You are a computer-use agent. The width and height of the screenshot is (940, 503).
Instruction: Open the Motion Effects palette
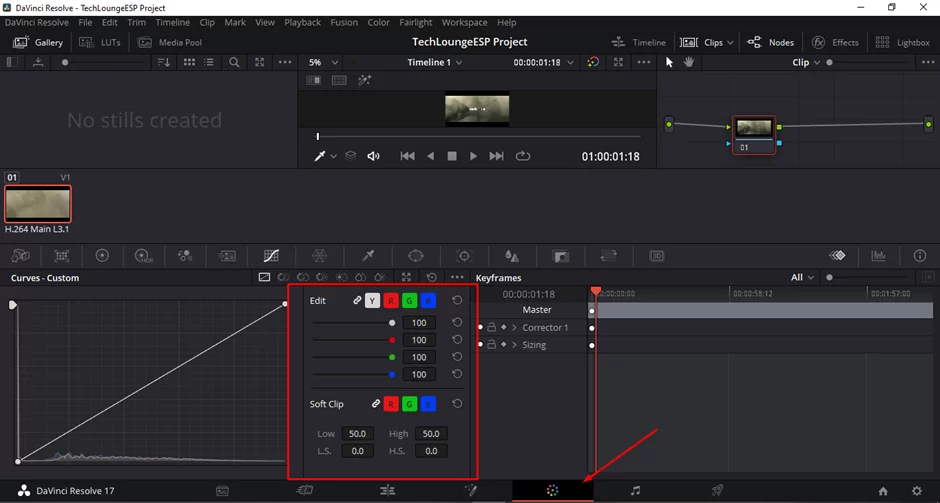(x=227, y=256)
